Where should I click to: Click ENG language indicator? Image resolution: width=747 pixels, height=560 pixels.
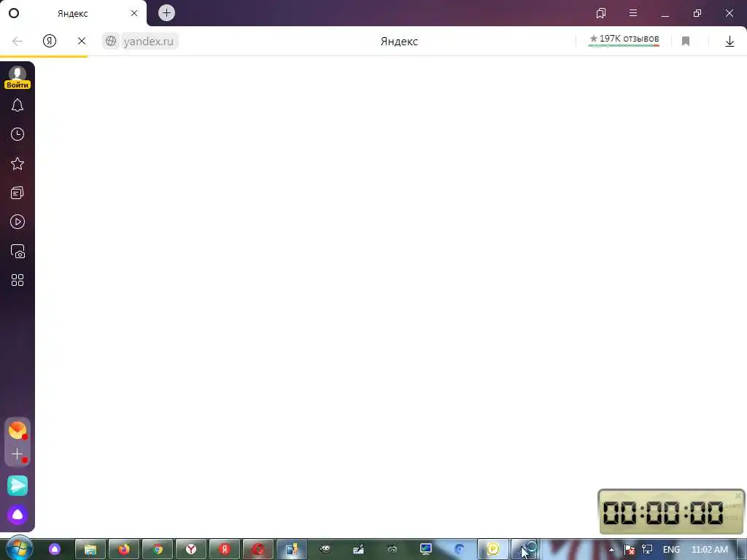pyautogui.click(x=671, y=550)
